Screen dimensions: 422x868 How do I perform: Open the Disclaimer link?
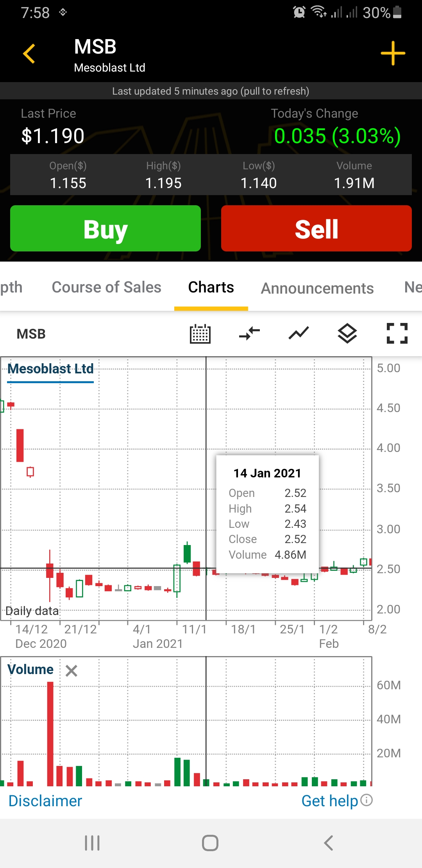(x=45, y=801)
